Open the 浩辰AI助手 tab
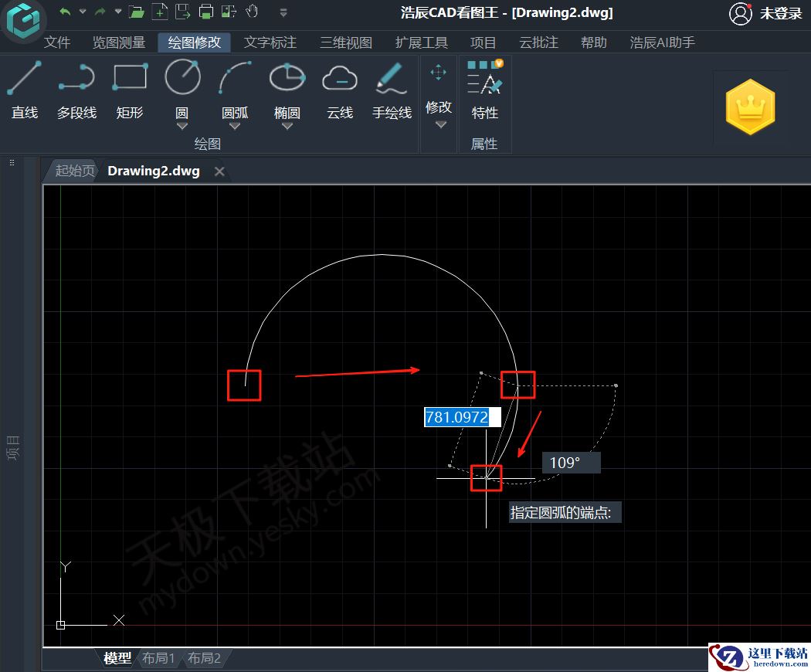811x672 pixels. pos(663,42)
